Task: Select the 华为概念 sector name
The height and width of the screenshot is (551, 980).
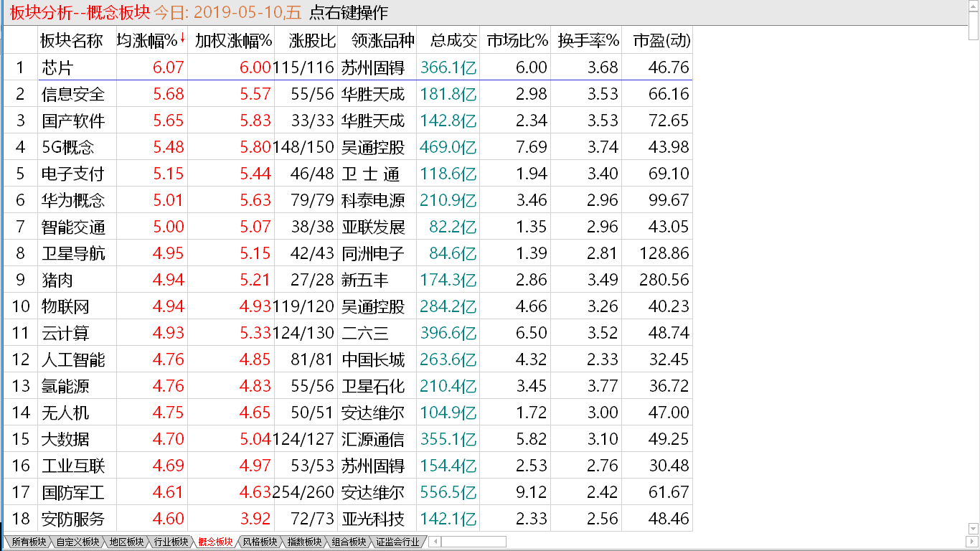Action: 73,200
